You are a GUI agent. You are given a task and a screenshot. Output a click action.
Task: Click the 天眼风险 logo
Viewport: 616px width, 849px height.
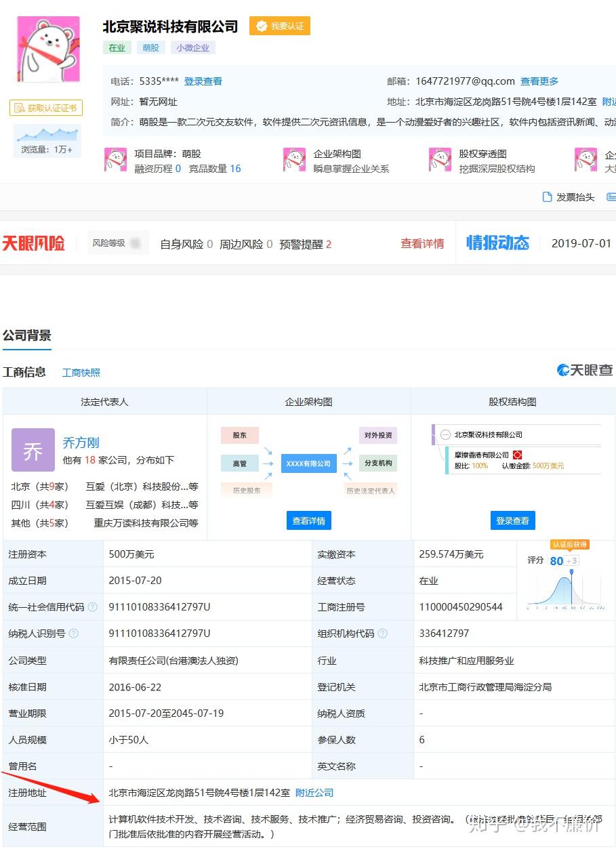coord(33,243)
